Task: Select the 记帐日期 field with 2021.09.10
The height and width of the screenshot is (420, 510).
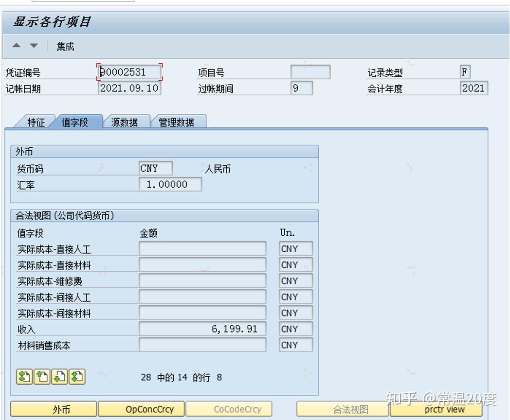Action: coord(128,88)
